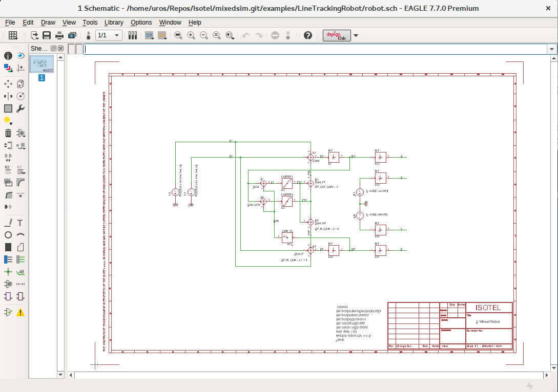Click the Sheets panel scroll-down arrow

[x=60, y=375]
